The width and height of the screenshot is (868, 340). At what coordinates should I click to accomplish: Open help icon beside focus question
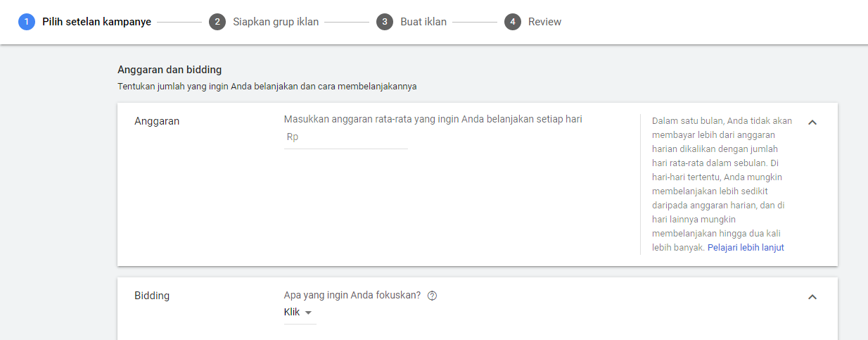pyautogui.click(x=432, y=296)
